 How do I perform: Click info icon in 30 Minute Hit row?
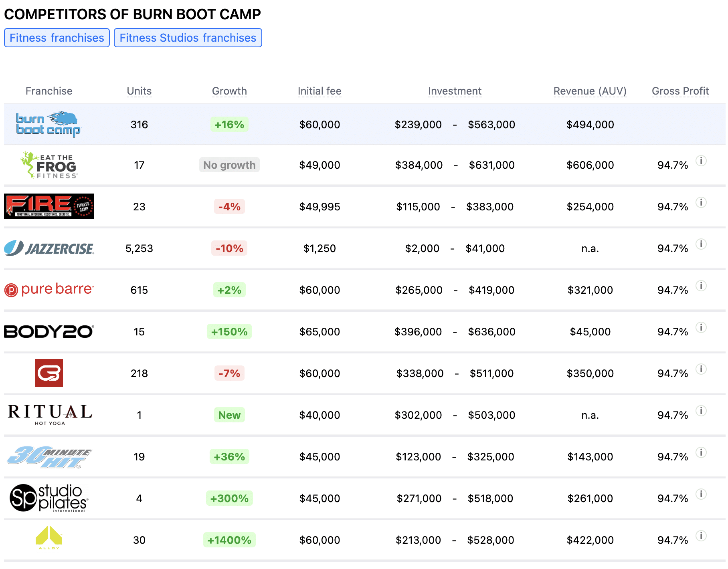pos(701,452)
